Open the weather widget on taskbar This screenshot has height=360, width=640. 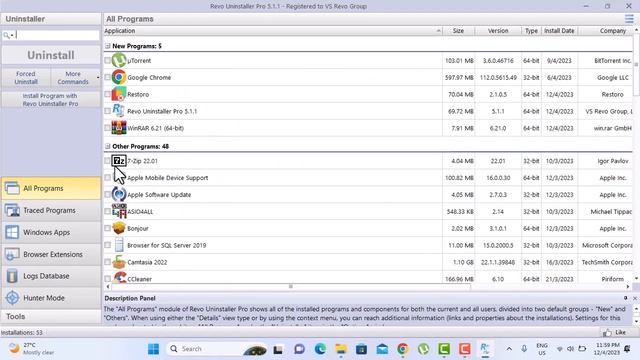click(x=32, y=349)
